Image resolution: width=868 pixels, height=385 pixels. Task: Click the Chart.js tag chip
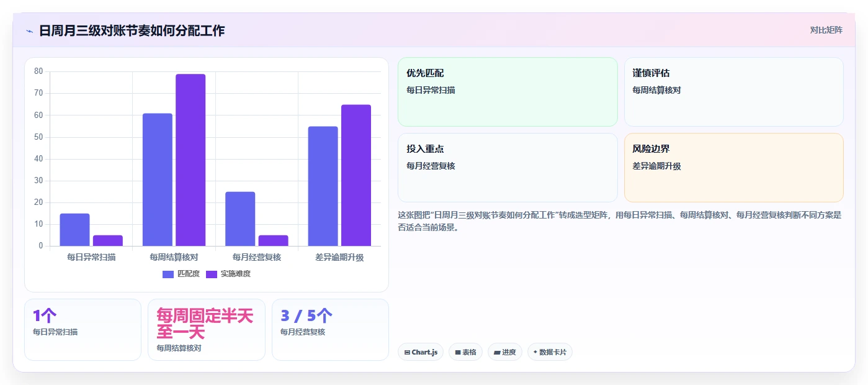point(421,352)
